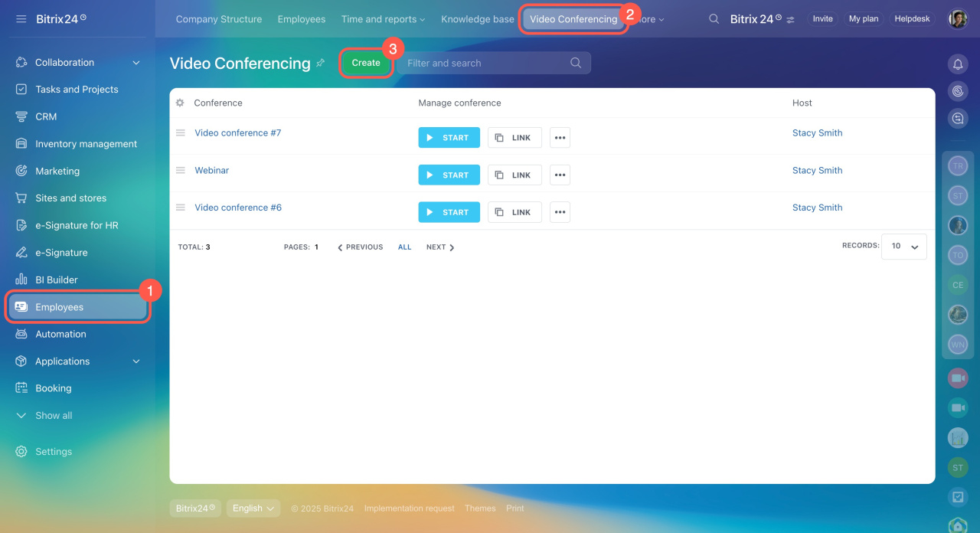The height and width of the screenshot is (533, 980).
Task: Open Video conference #6 link
Action: [238, 208]
